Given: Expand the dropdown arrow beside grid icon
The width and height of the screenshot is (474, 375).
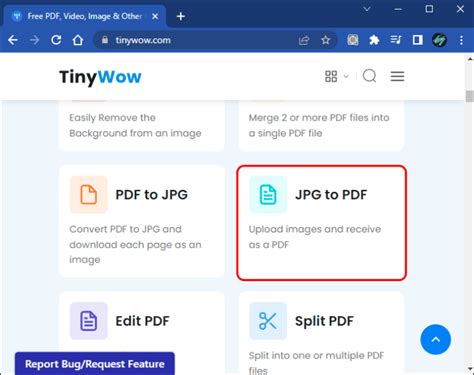Looking at the screenshot, I should pyautogui.click(x=346, y=76).
